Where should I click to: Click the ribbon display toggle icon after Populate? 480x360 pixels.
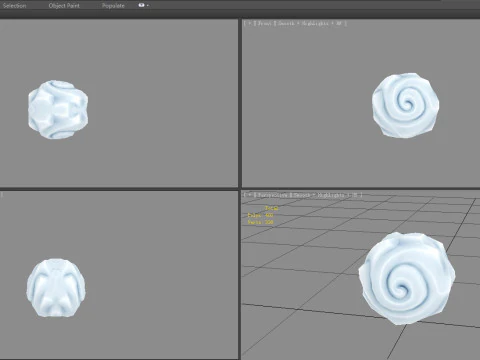[141, 5]
